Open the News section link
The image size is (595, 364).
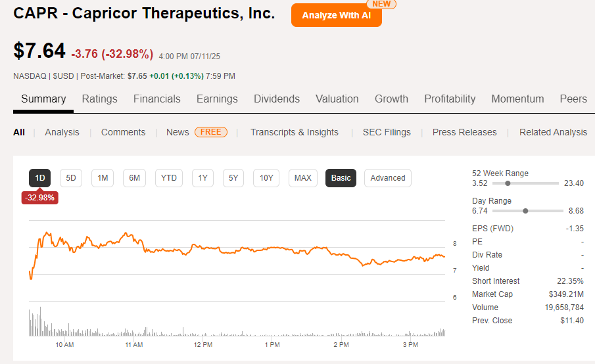coord(178,132)
